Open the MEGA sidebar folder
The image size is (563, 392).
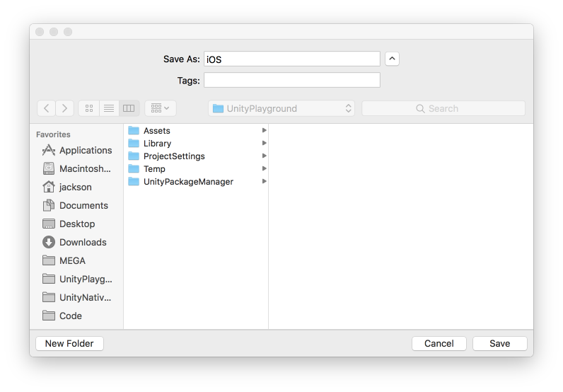[x=64, y=260]
